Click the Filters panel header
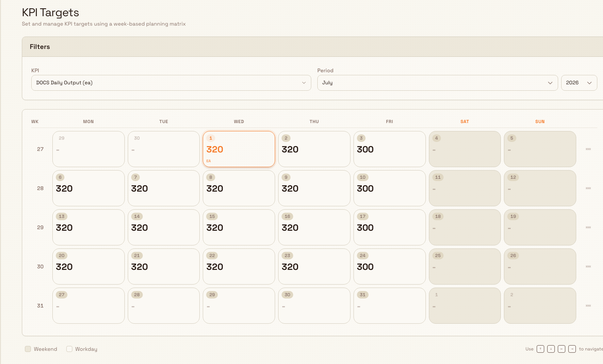Viewport: 603px width, 364px height. (312, 47)
